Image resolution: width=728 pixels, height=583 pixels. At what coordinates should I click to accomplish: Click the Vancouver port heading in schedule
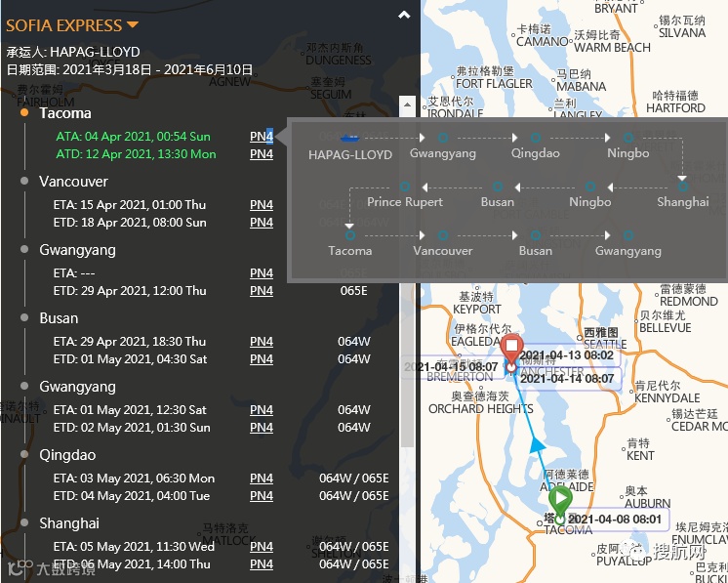(73, 182)
